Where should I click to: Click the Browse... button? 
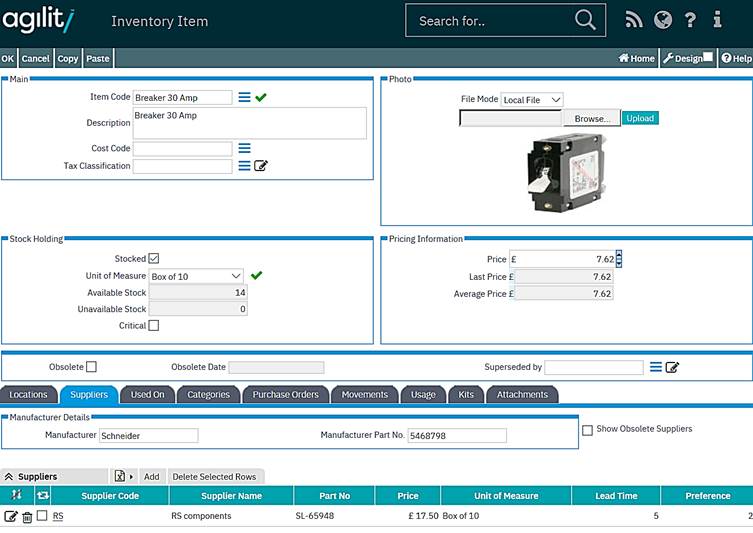(x=591, y=118)
